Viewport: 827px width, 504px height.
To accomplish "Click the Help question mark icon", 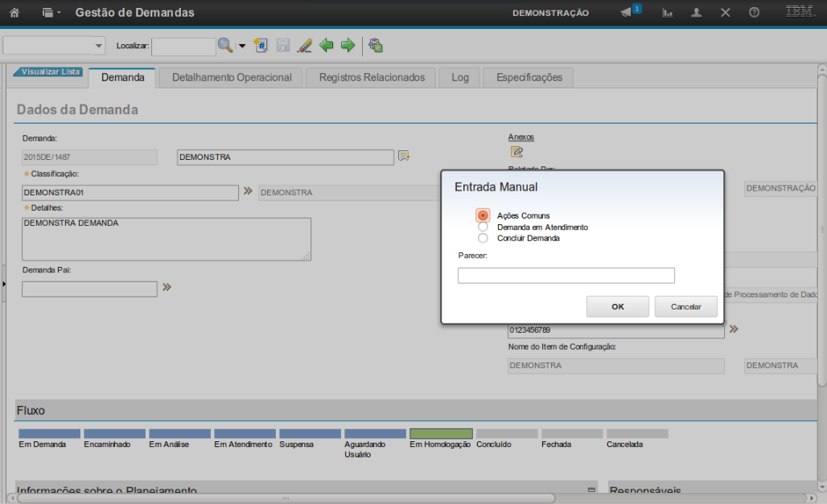I will click(x=754, y=13).
